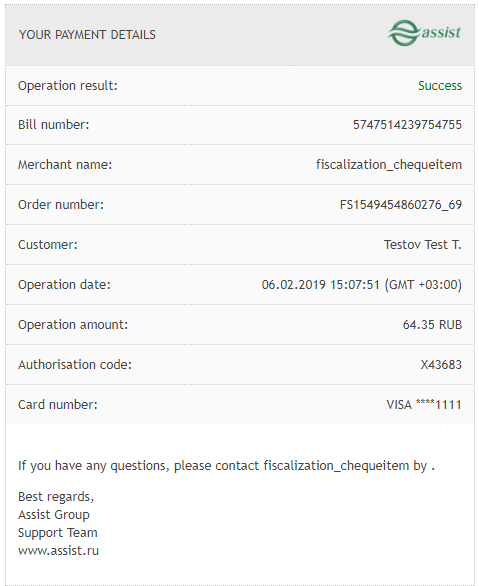Click the YOUR PAYMENT DETAILS heading
This screenshot has width=479, height=586.
tap(87, 35)
